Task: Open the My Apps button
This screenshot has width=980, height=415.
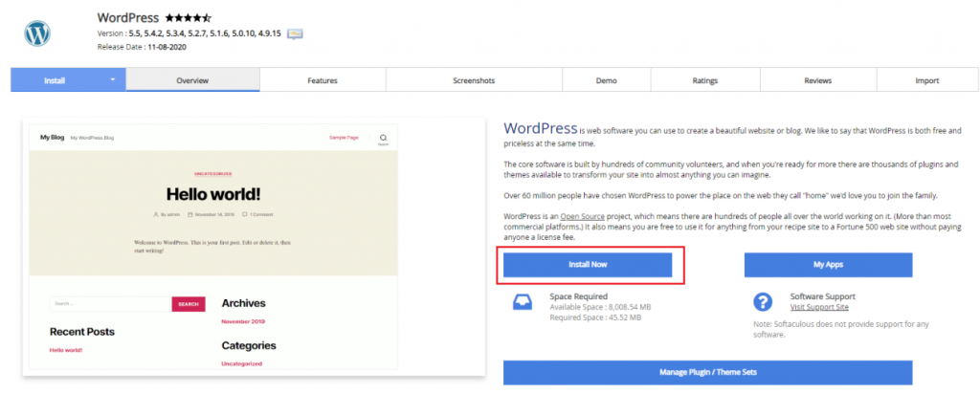Action: click(x=828, y=265)
